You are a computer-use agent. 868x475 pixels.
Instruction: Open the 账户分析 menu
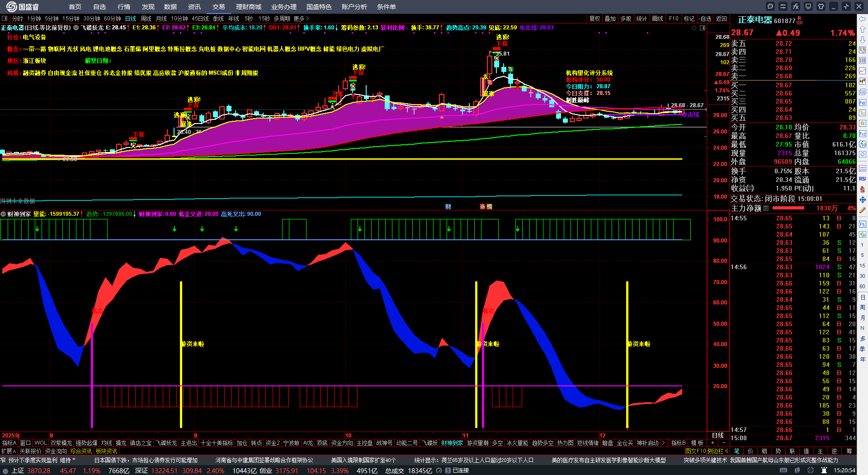pyautogui.click(x=354, y=7)
